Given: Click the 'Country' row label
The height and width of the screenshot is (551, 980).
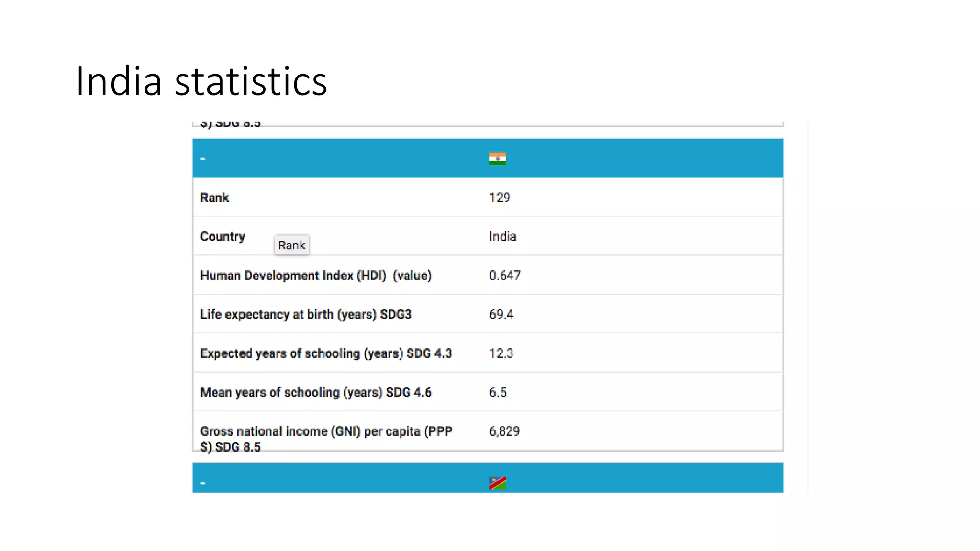Looking at the screenshot, I should (x=223, y=236).
